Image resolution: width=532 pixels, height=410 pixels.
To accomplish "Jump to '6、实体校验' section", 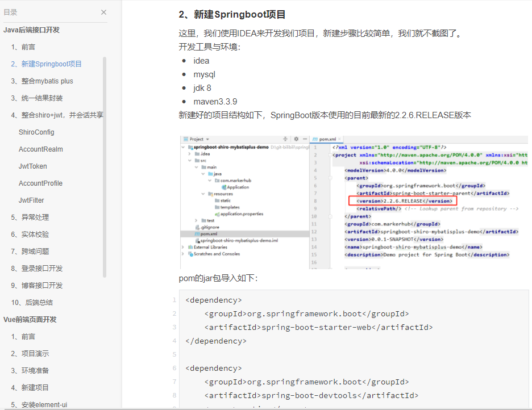I will (30, 235).
